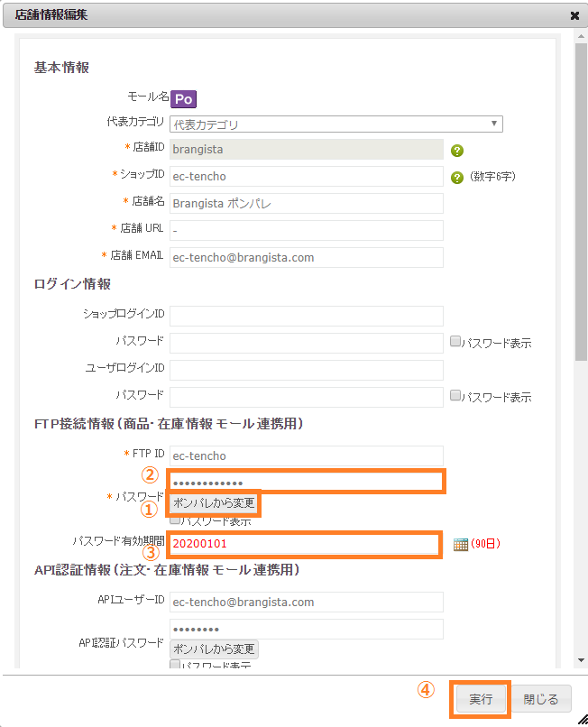The height and width of the screenshot is (727, 588).
Task: Click the FTP接続情報 section heading
Action: [x=169, y=424]
